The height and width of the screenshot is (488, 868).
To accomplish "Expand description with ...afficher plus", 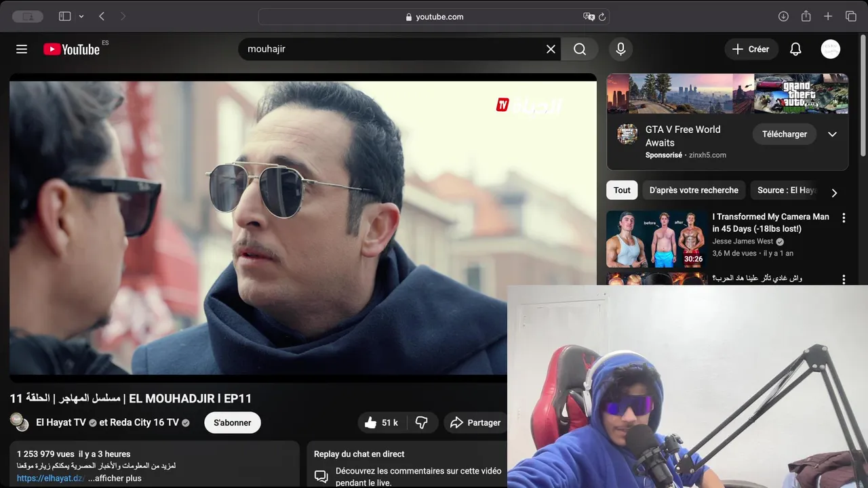I will (115, 478).
